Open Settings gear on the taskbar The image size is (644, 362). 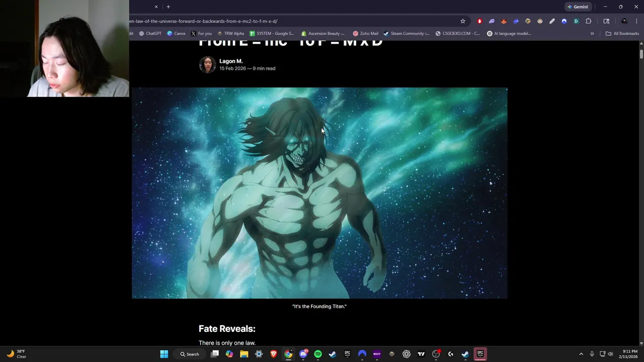(x=259, y=354)
